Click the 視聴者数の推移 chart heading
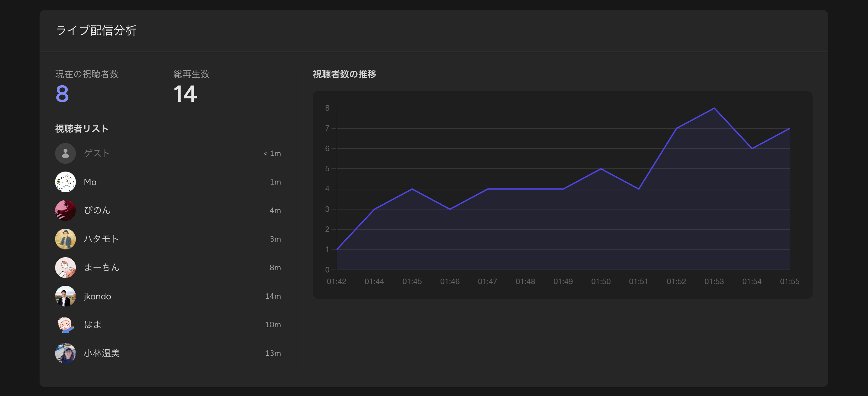 pyautogui.click(x=344, y=74)
